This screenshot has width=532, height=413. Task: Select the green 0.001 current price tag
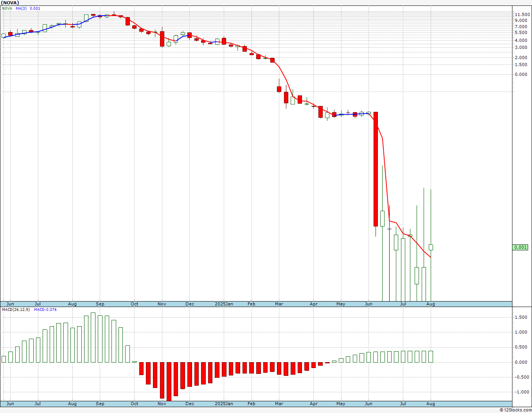click(x=521, y=247)
